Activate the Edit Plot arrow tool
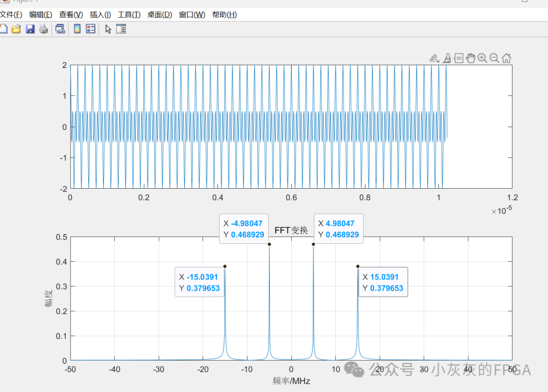Image resolution: width=548 pixels, height=392 pixels. [x=108, y=29]
